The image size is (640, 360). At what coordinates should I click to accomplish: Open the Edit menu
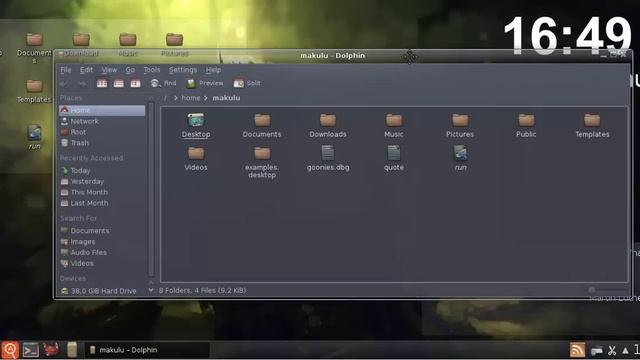tap(86, 70)
